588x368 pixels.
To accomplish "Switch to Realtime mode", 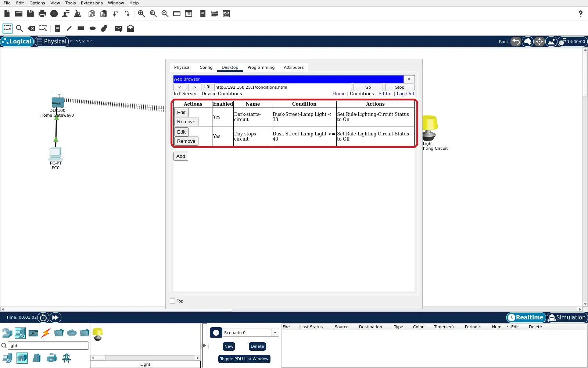I will tap(526, 318).
